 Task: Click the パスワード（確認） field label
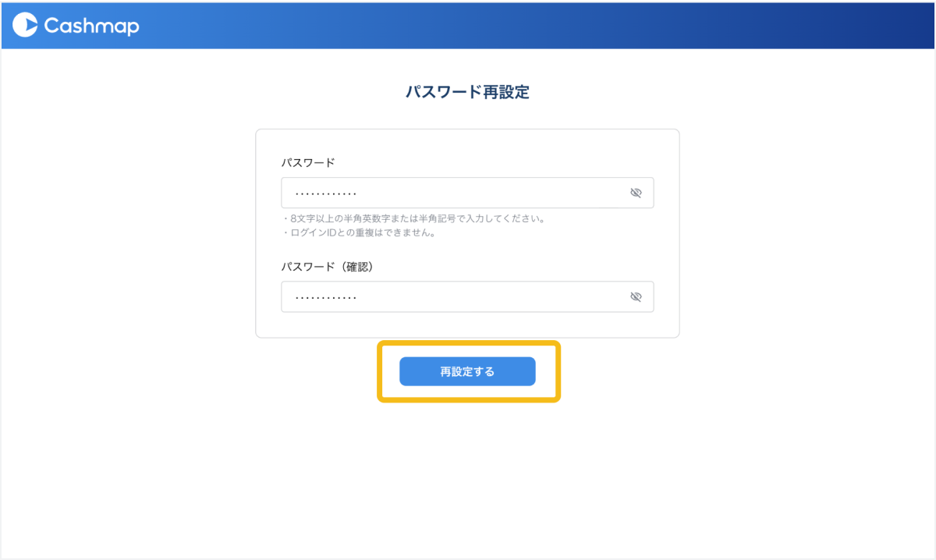pos(328,267)
